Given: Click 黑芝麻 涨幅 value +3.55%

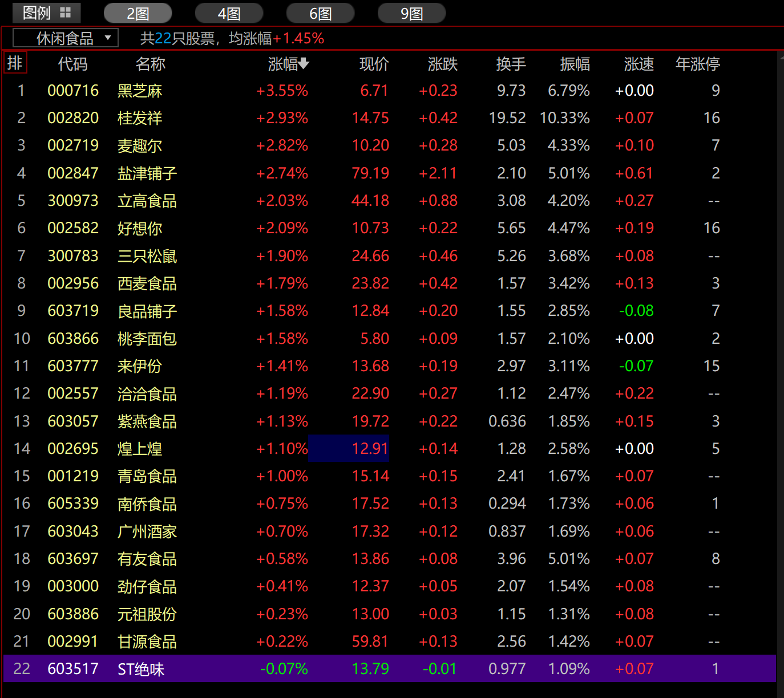Looking at the screenshot, I should tap(282, 91).
